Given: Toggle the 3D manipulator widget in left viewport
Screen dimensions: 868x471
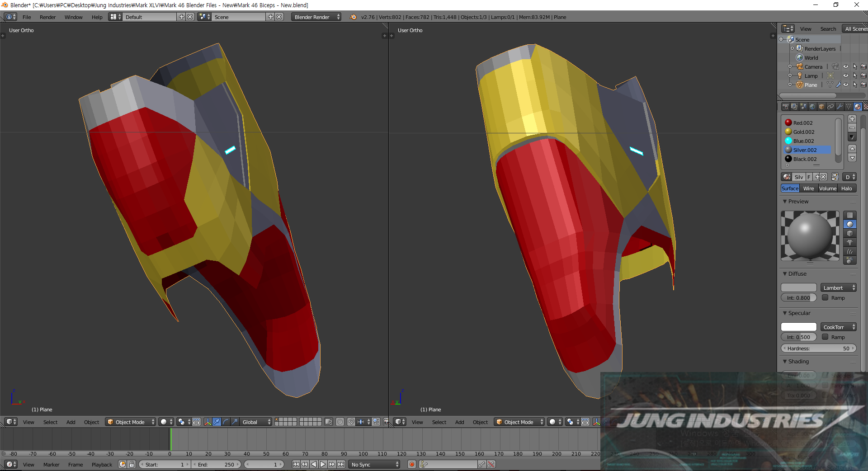Looking at the screenshot, I should 208,422.
